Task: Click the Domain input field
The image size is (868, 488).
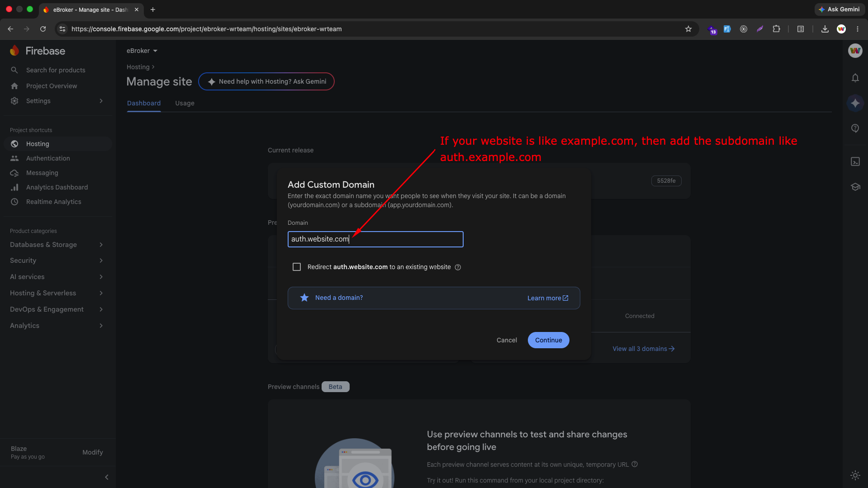Action: point(375,239)
